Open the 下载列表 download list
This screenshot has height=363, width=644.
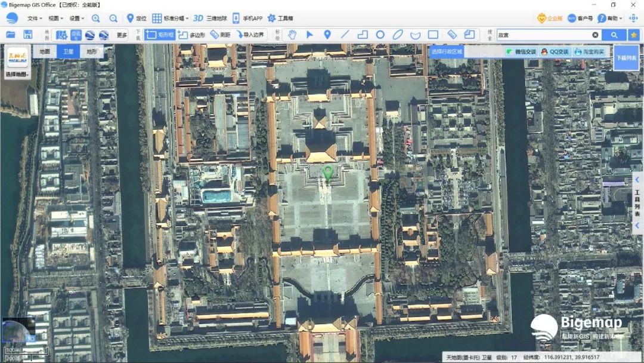pyautogui.click(x=626, y=58)
